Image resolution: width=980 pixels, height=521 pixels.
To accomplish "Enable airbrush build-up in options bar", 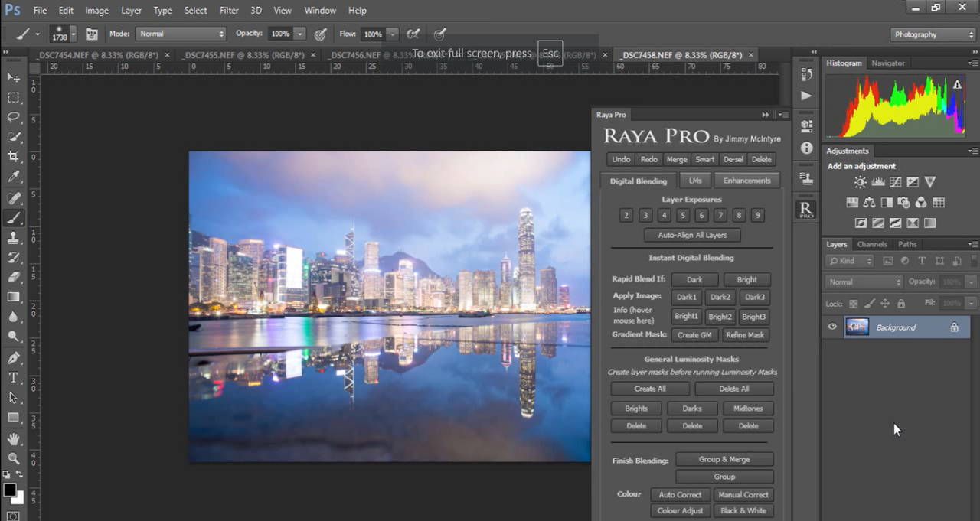I will coord(413,34).
